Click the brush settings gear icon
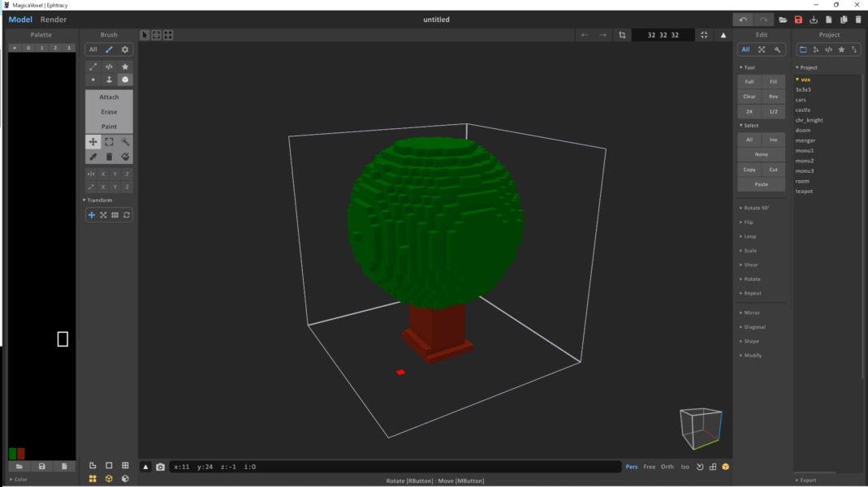The height and width of the screenshot is (487, 868). tap(125, 50)
